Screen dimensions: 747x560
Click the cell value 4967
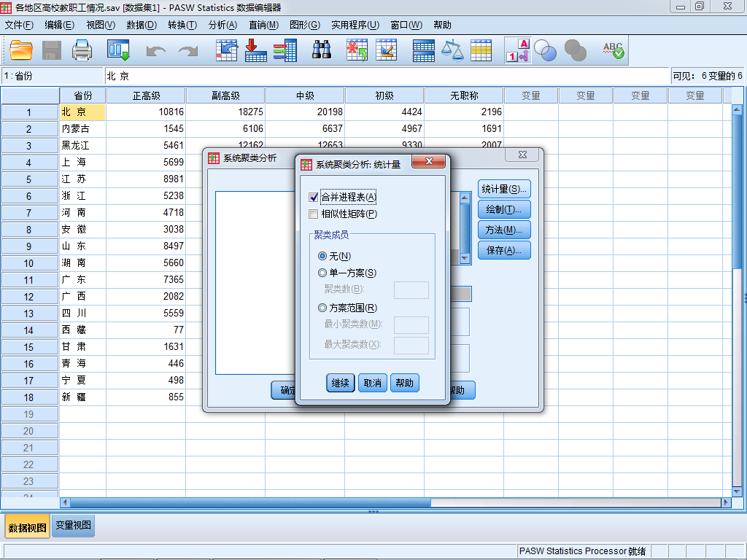(x=384, y=128)
